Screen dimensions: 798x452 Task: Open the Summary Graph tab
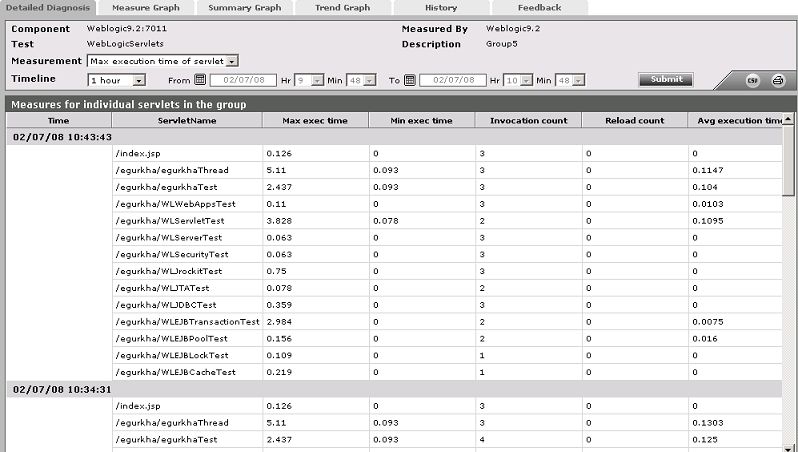(x=245, y=8)
